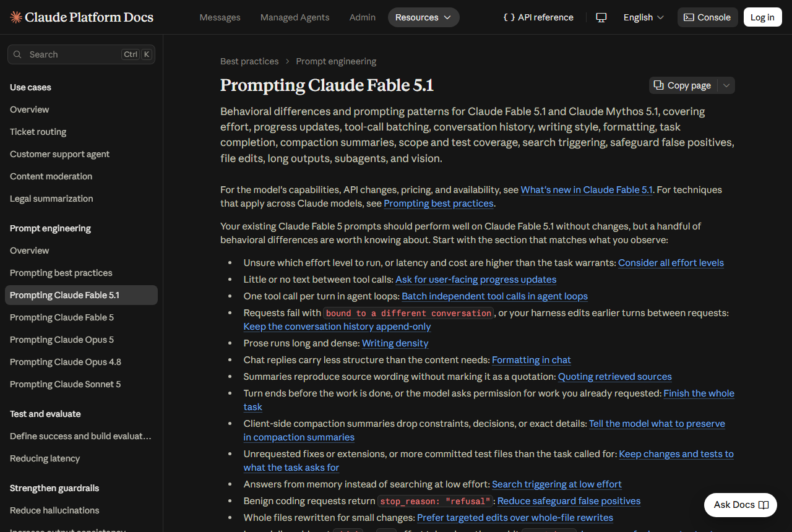Open the Messages tab
This screenshot has width=792, height=532.
220,17
